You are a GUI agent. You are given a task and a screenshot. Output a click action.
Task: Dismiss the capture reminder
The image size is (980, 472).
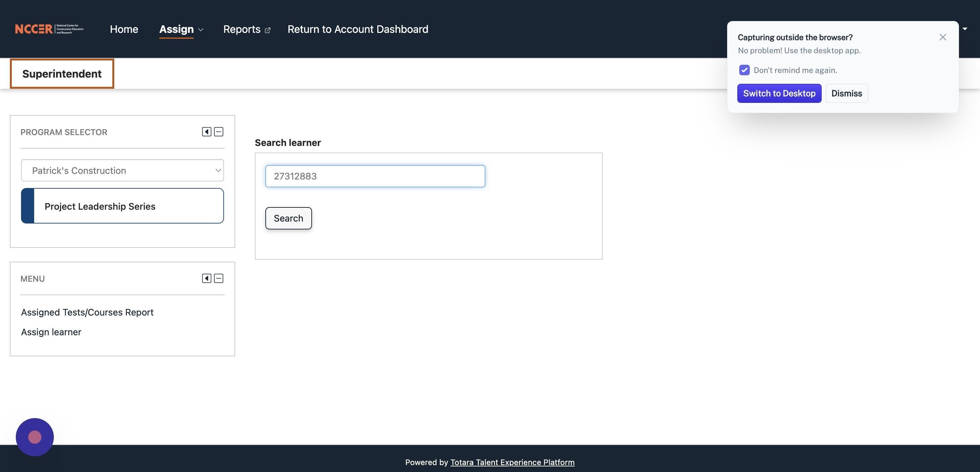coord(846,93)
